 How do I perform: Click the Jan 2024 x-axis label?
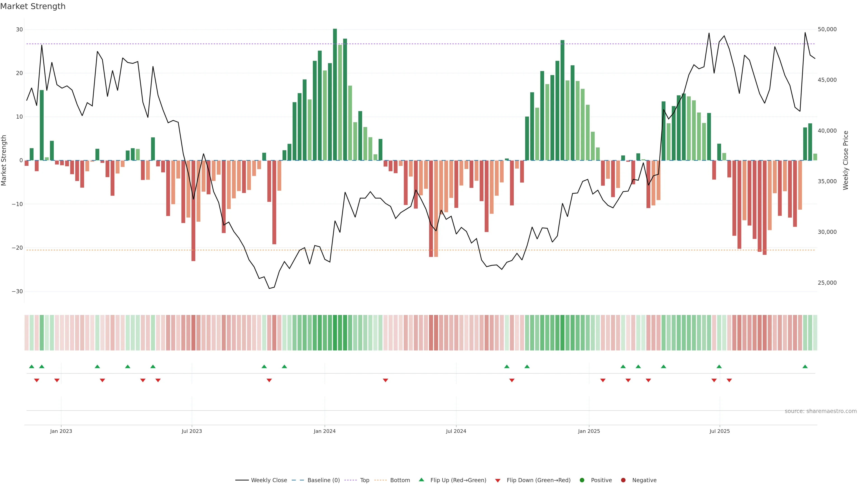coord(325,431)
